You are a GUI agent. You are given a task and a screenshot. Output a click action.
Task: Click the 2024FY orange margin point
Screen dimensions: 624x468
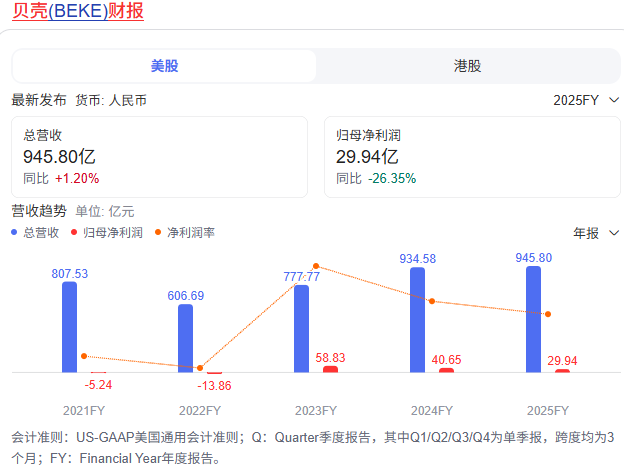(432, 301)
